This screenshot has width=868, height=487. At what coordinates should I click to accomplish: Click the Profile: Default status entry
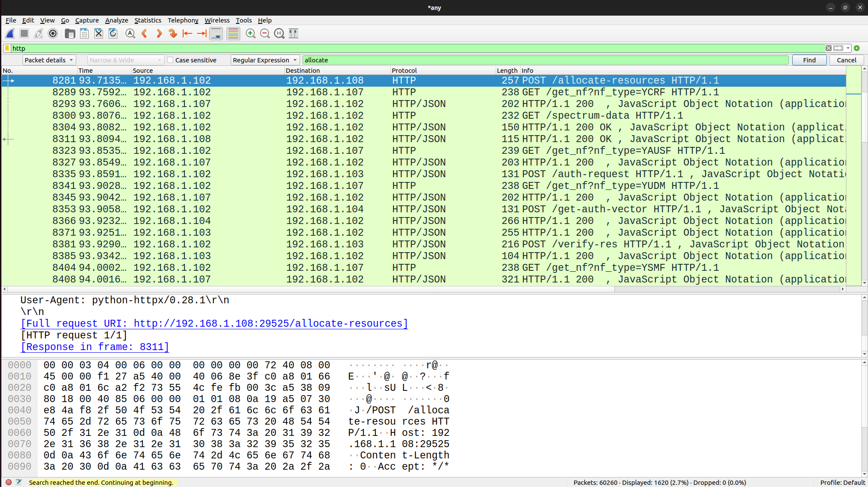(x=842, y=482)
